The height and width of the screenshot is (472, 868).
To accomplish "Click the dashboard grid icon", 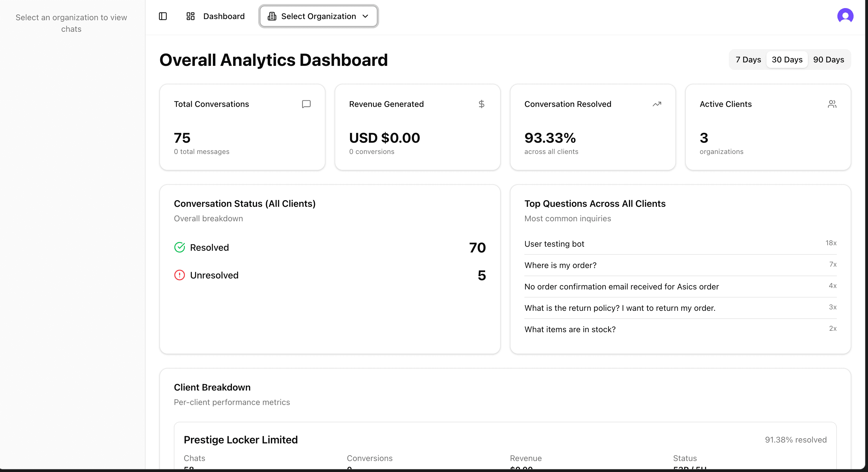I will (190, 16).
